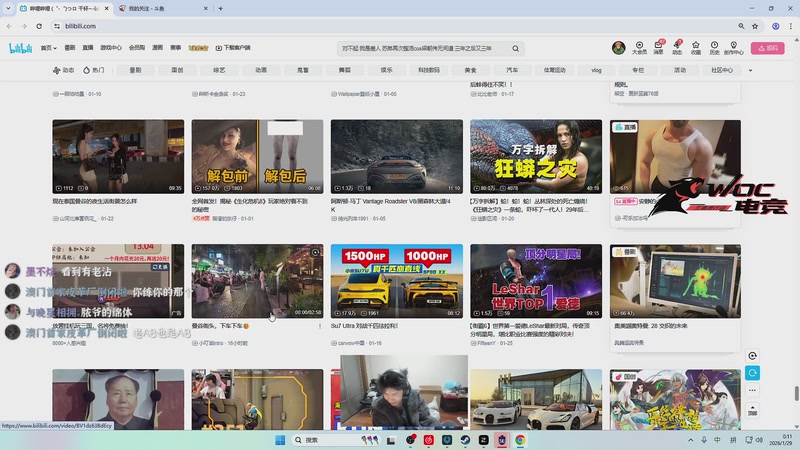The height and width of the screenshot is (450, 800).
Task: Click the refresh feed button on right
Action: (x=752, y=373)
